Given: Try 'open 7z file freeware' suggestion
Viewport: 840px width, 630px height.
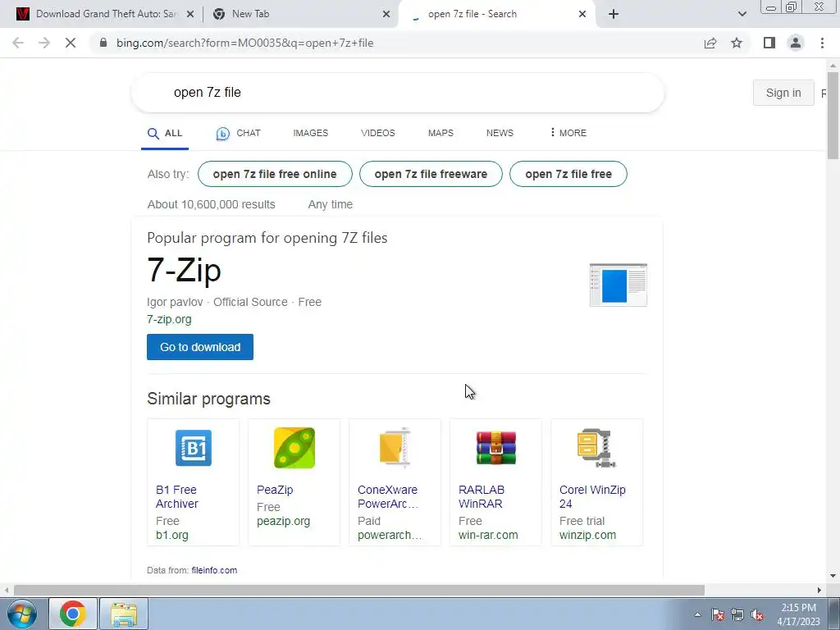Looking at the screenshot, I should click(x=431, y=174).
